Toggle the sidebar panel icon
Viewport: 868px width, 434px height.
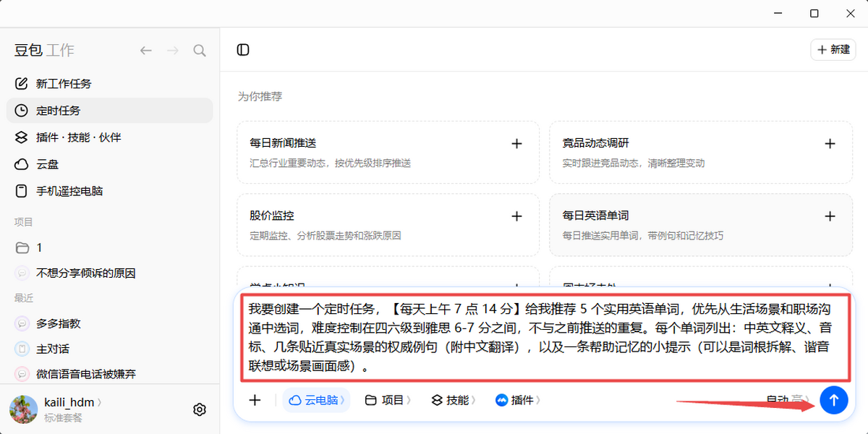tap(243, 50)
